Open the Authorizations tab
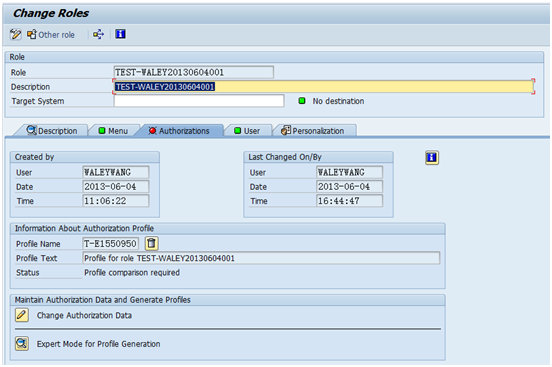 (179, 131)
